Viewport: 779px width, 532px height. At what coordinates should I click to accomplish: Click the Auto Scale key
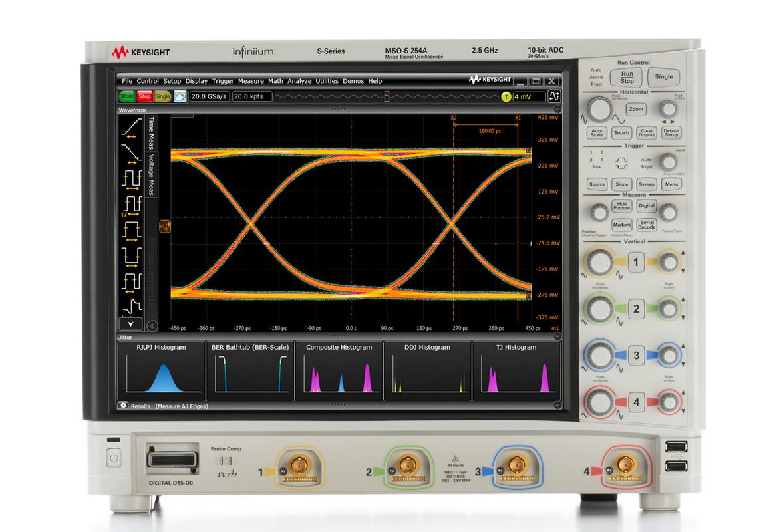[597, 132]
